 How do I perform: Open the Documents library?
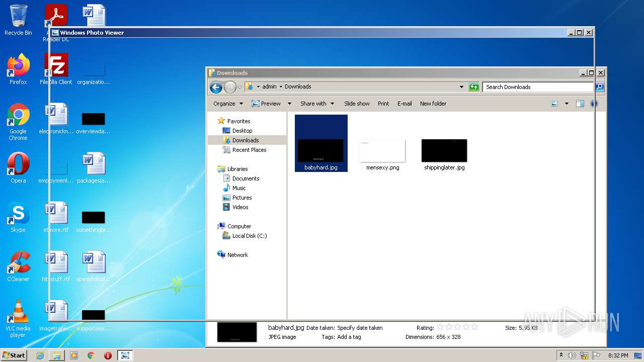click(x=246, y=178)
